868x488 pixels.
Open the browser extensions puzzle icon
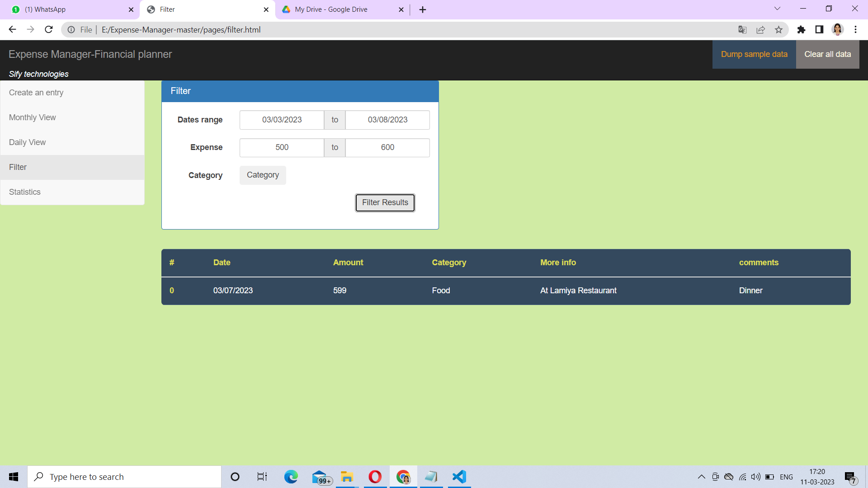point(801,29)
